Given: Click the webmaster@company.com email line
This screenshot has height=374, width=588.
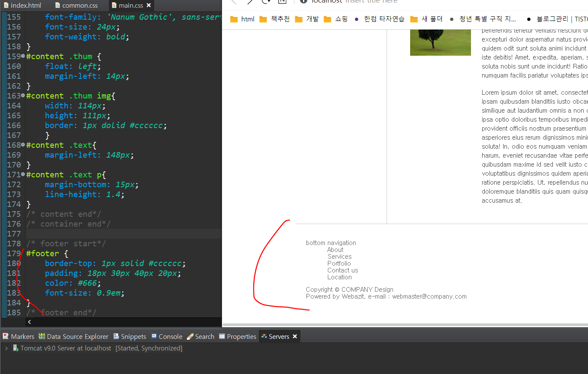Looking at the screenshot, I should [386, 296].
